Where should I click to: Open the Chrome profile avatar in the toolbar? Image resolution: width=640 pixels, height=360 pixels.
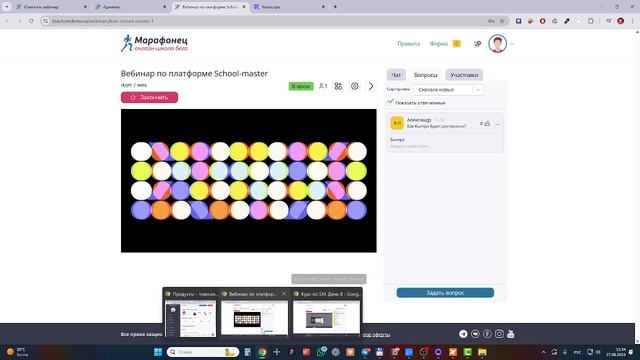620,21
